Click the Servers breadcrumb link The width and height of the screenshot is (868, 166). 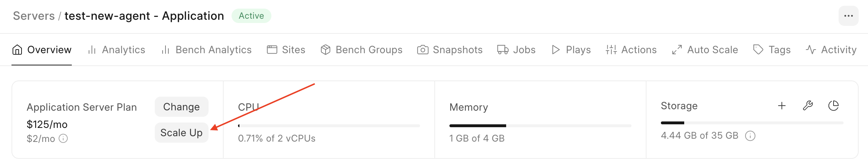[x=34, y=16]
